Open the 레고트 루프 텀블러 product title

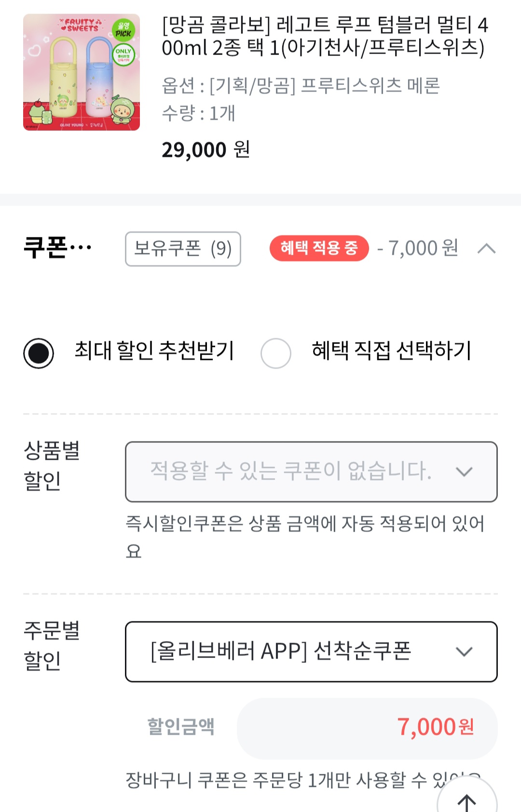(x=324, y=36)
